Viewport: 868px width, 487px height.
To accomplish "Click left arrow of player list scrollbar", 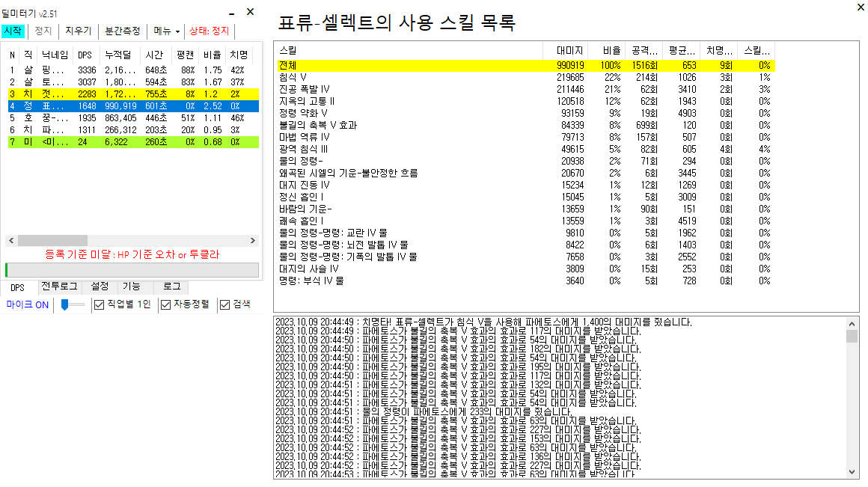I will pyautogui.click(x=11, y=241).
